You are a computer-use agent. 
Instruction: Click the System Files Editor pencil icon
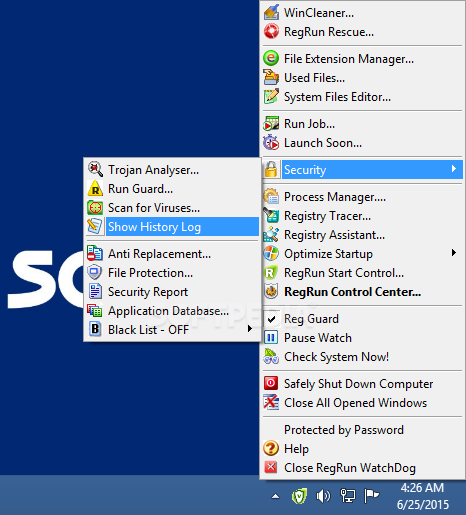tap(271, 97)
